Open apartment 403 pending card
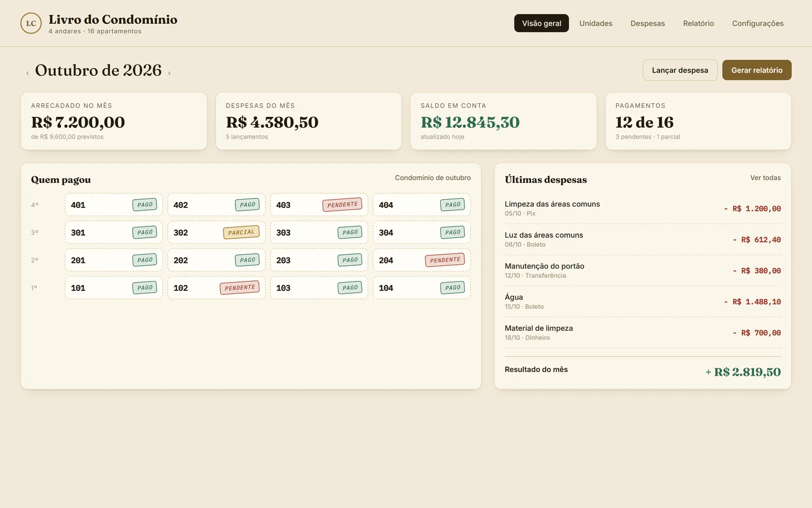Image resolution: width=812 pixels, height=508 pixels. (x=319, y=205)
